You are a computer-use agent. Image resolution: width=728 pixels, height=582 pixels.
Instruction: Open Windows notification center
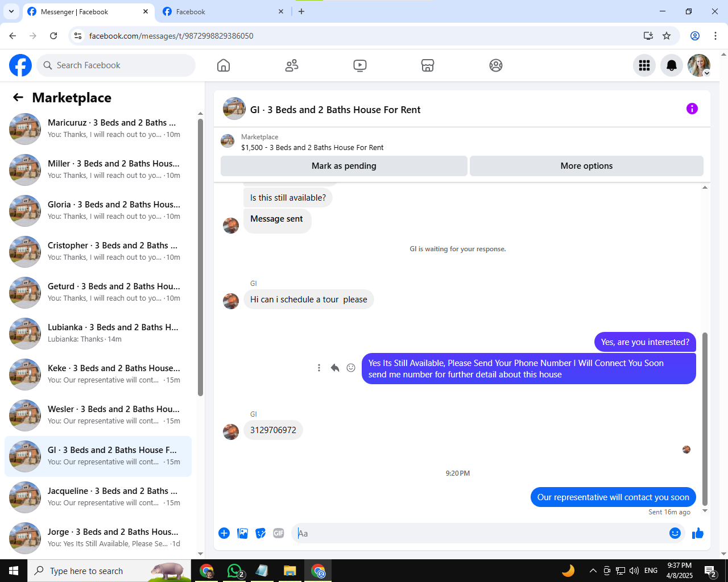(710, 571)
